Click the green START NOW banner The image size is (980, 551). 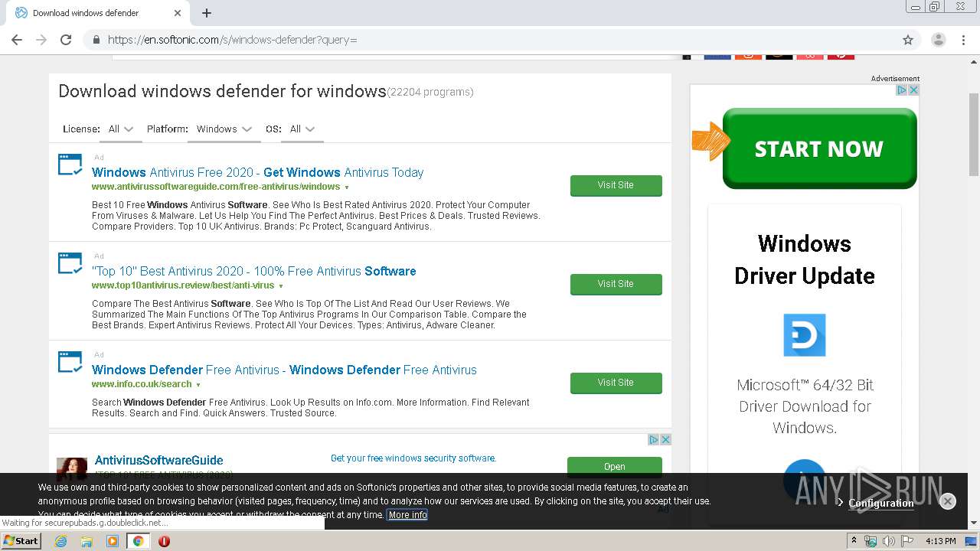point(819,148)
